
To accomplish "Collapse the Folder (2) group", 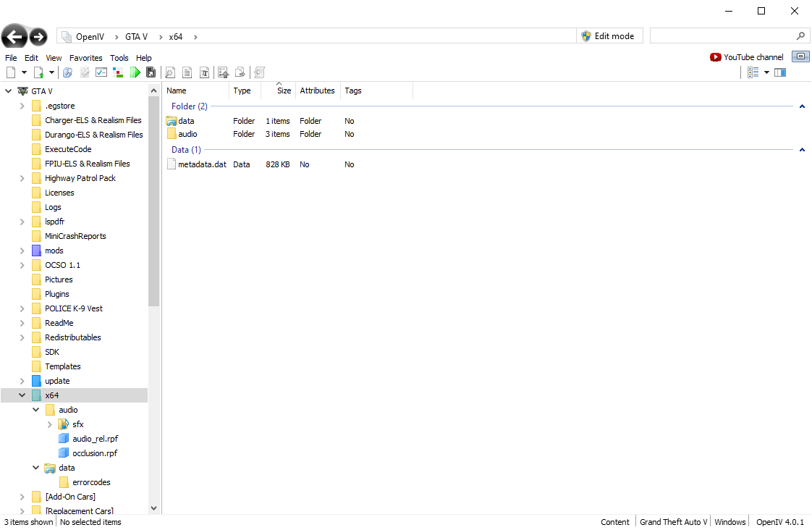I will pyautogui.click(x=802, y=106).
